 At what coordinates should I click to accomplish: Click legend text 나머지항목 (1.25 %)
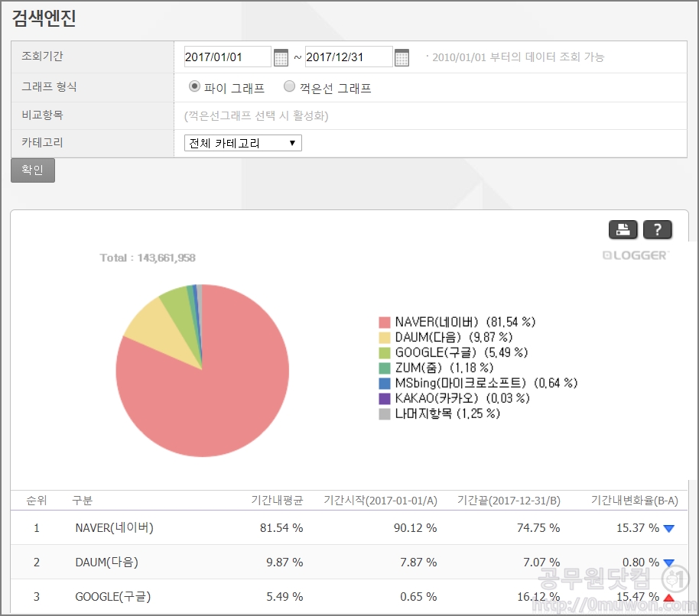click(447, 413)
